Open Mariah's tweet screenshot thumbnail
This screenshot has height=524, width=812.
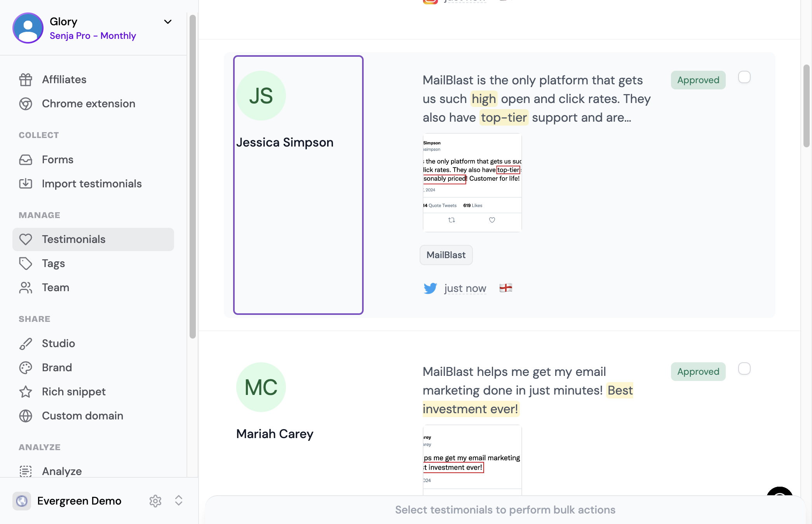tap(472, 460)
